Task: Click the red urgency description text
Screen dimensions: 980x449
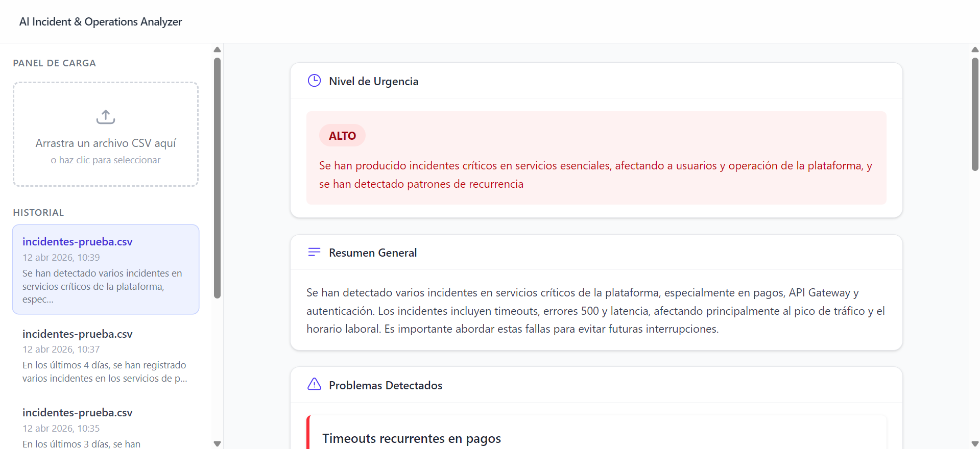Action: tap(595, 174)
